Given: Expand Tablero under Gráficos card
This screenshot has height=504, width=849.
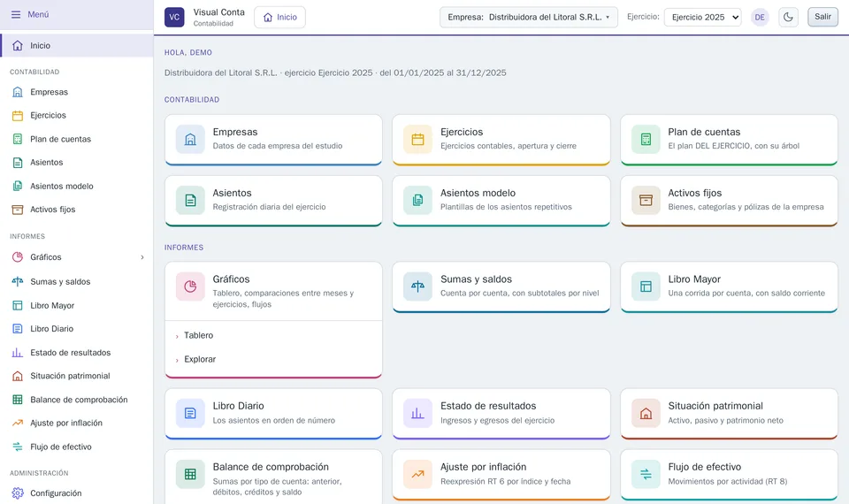Looking at the screenshot, I should pos(273,336).
